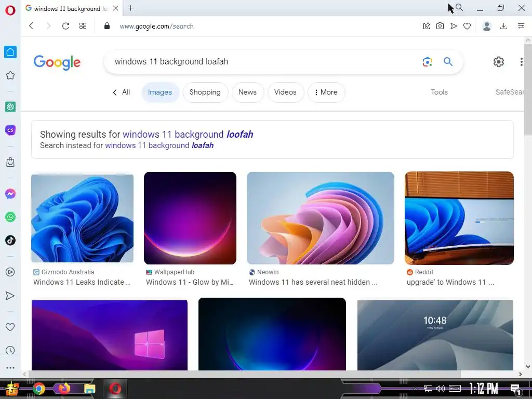Open Google apps grid

coord(523,62)
